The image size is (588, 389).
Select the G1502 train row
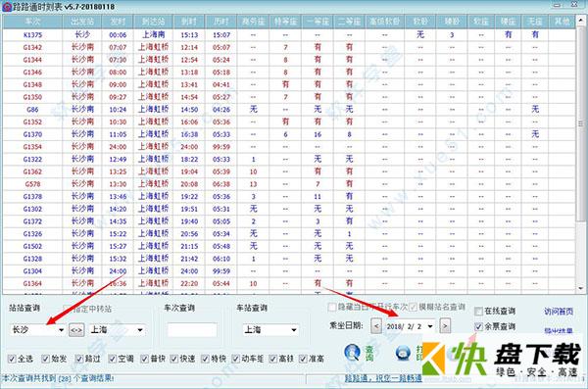289,246
